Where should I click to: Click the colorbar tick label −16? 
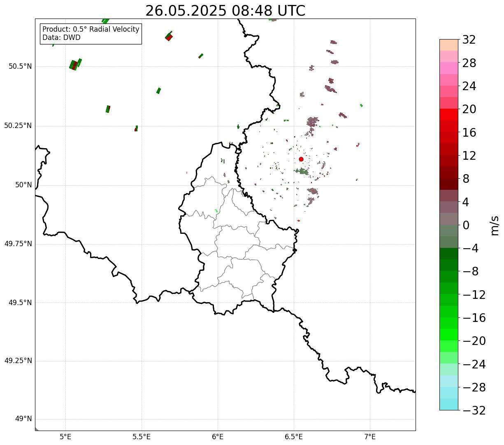coord(474,318)
